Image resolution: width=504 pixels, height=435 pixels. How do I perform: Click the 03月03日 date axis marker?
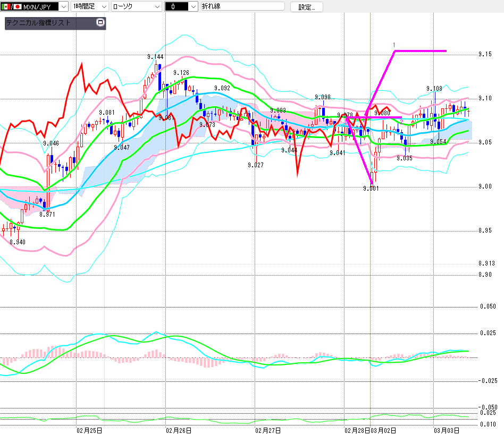pos(447,430)
